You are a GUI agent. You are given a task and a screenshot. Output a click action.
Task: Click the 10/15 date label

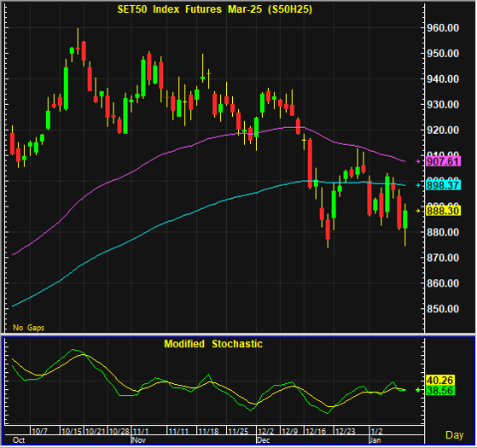pyautogui.click(x=72, y=431)
